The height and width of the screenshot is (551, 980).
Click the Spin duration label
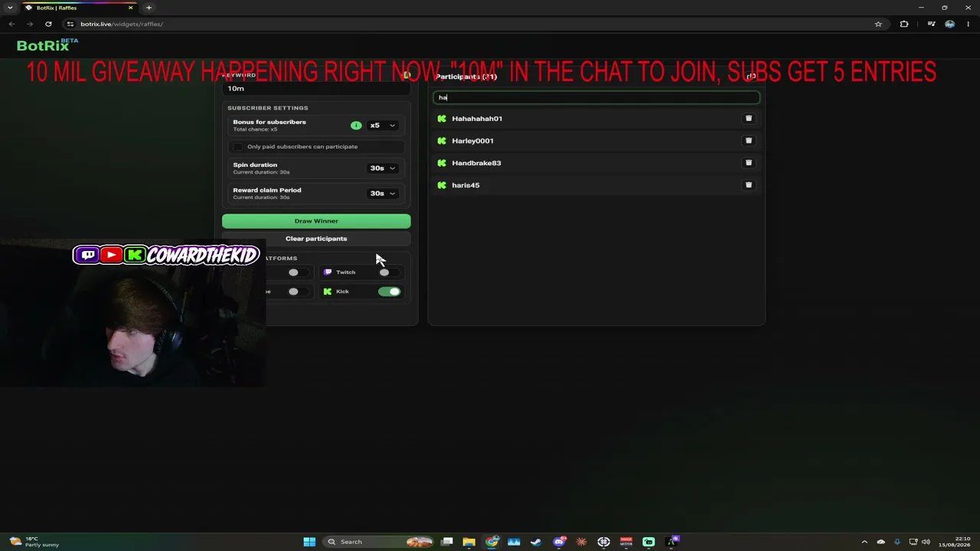[x=255, y=165]
